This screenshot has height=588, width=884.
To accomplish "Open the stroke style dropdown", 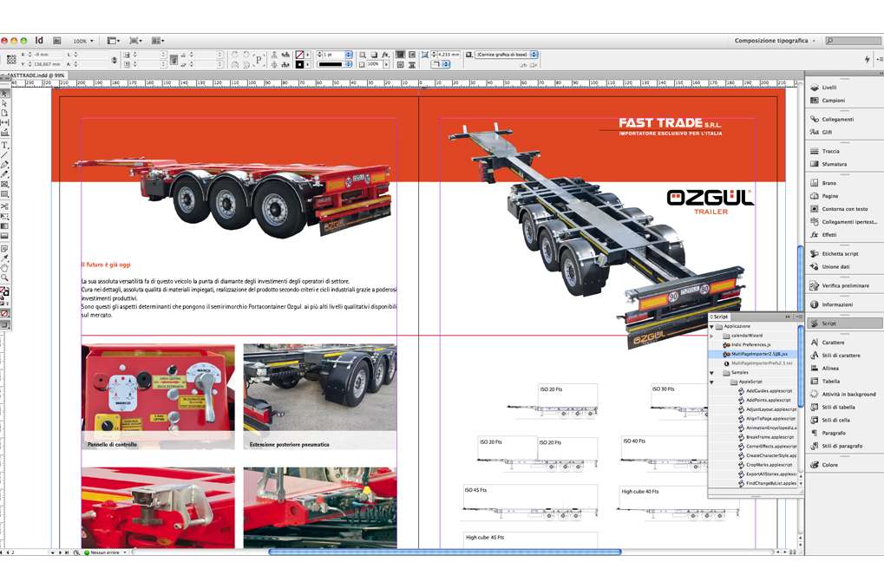I will (349, 65).
